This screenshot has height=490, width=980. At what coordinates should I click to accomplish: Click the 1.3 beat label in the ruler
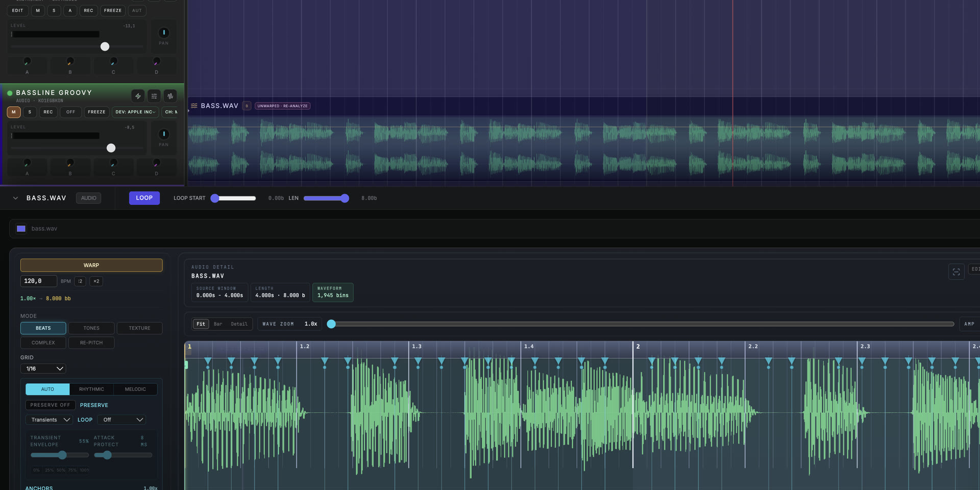416,347
